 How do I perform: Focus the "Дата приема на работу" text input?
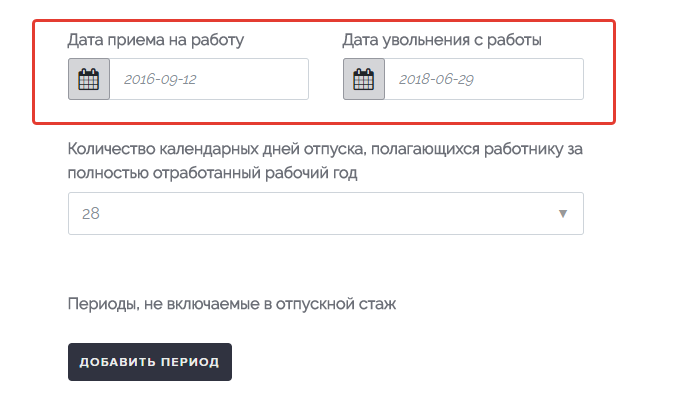click(209, 79)
